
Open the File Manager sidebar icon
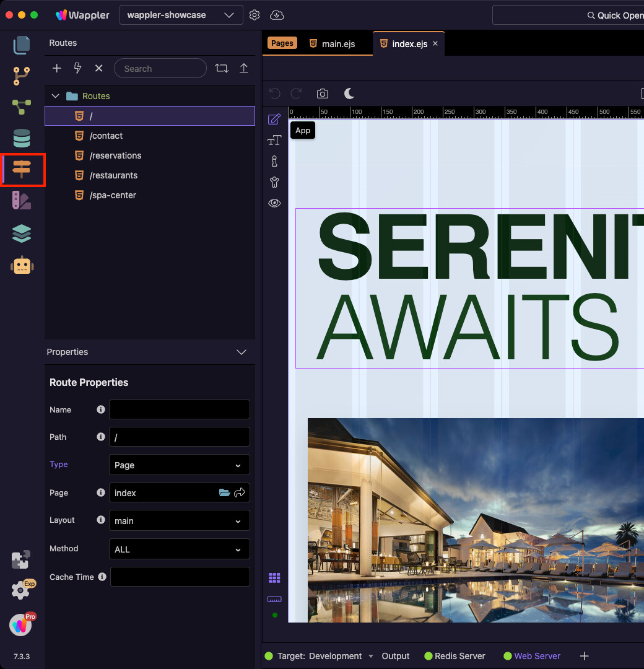coord(22,45)
